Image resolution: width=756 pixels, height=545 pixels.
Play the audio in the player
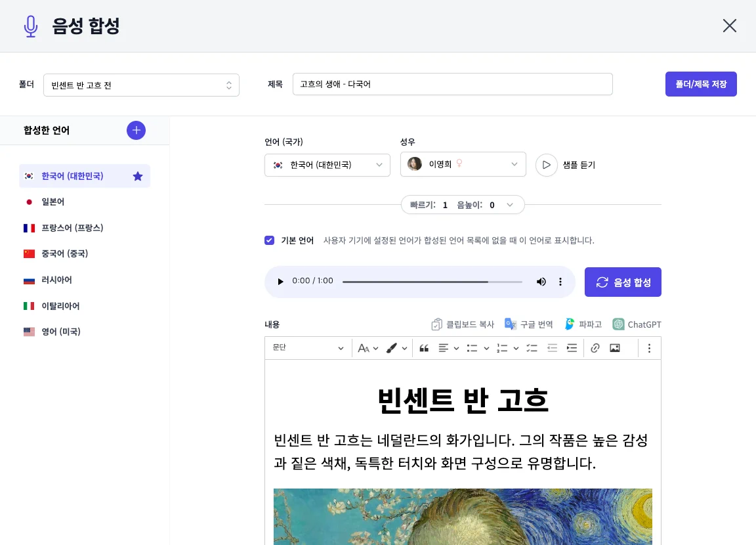pyautogui.click(x=280, y=281)
